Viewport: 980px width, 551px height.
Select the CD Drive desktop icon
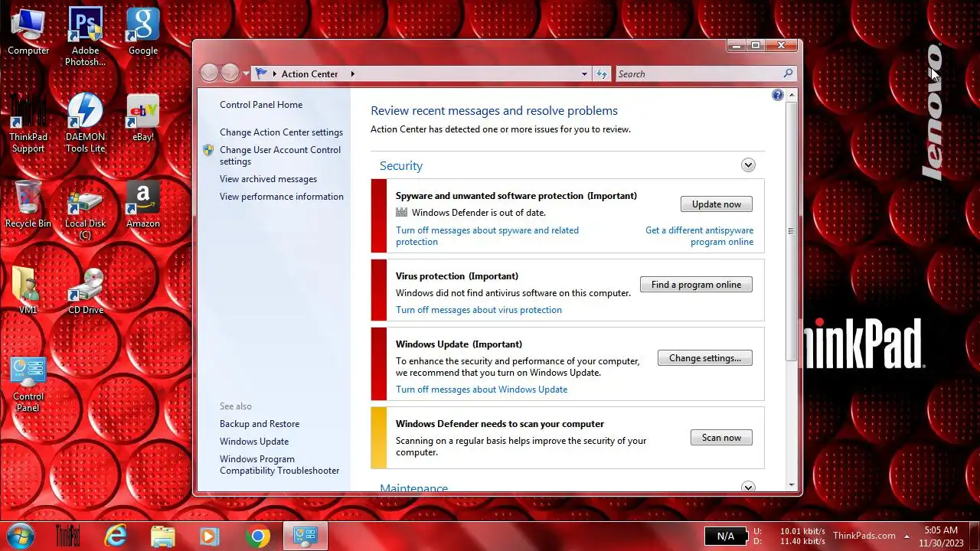coord(85,291)
